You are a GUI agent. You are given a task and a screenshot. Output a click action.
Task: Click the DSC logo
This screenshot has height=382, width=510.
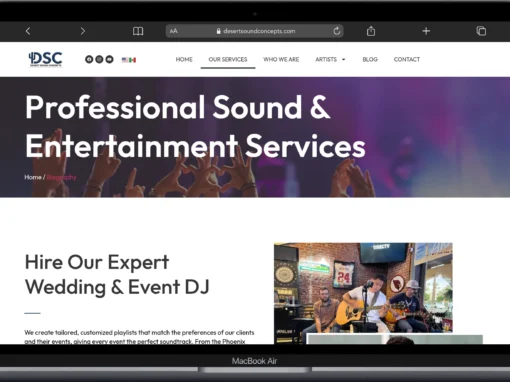click(x=45, y=59)
